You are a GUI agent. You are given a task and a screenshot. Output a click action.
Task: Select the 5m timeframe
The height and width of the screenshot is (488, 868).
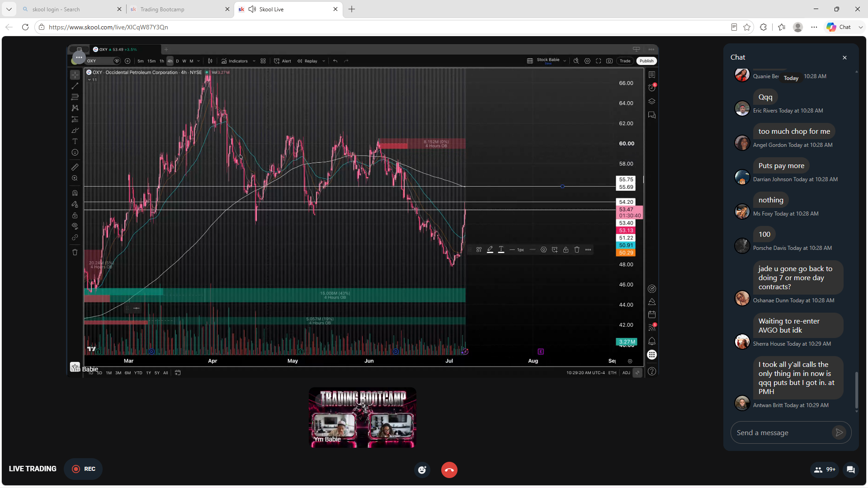pyautogui.click(x=141, y=61)
